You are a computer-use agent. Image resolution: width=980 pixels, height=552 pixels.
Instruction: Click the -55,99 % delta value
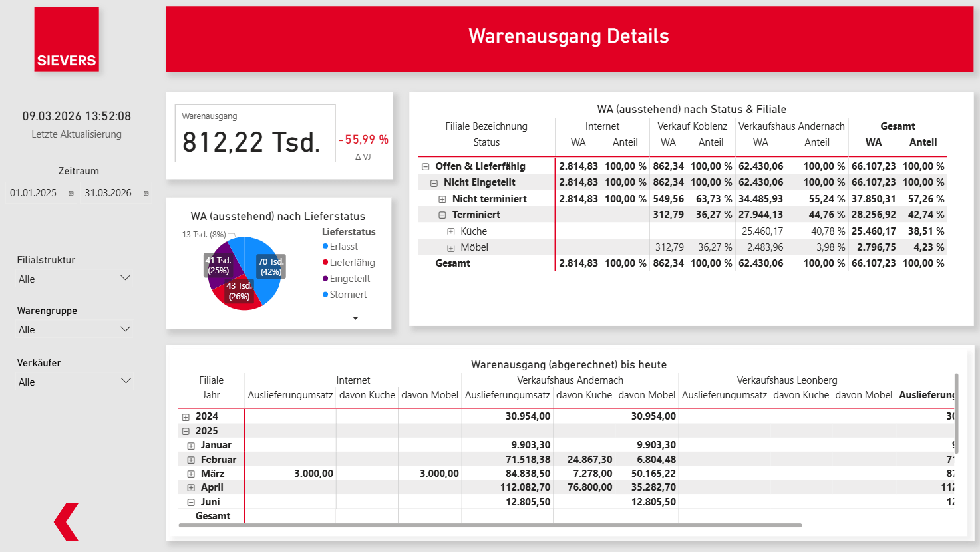[x=363, y=140]
